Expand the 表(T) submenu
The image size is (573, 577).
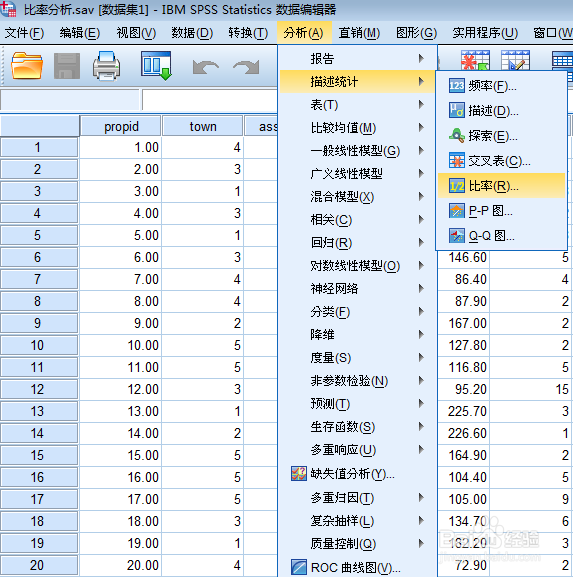[358, 105]
